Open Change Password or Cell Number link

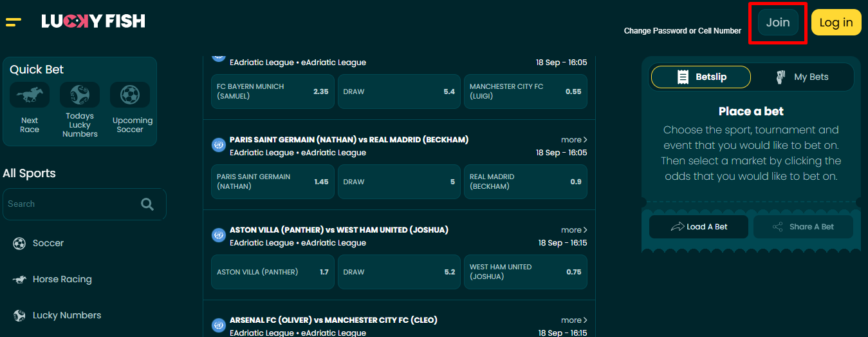[x=682, y=31]
